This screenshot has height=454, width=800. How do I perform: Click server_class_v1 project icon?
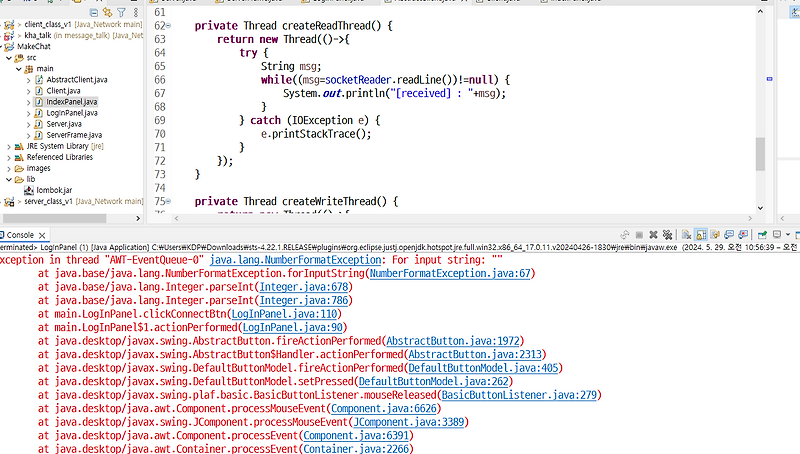point(9,201)
